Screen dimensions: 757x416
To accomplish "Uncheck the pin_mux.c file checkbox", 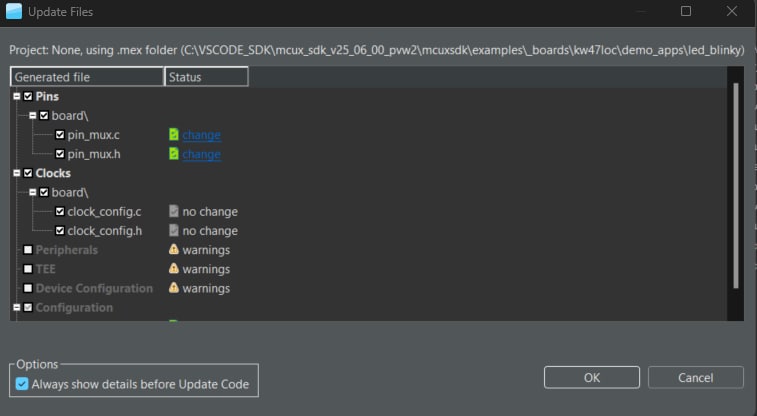I will [x=60, y=135].
